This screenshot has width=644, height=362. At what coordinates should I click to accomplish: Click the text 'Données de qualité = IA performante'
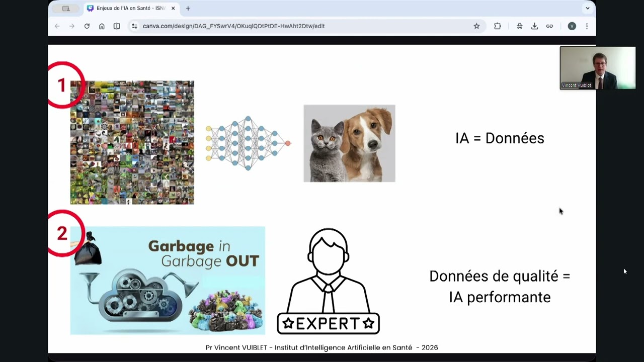(500, 287)
